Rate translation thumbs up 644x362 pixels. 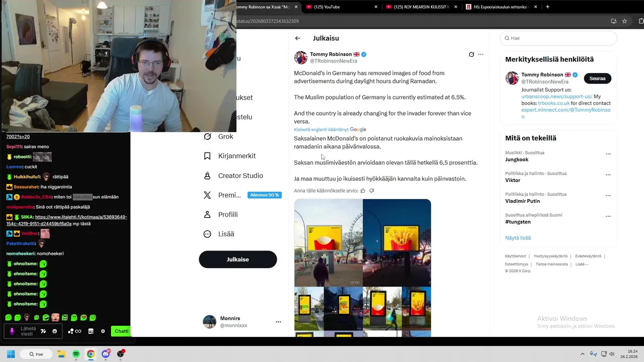point(363,191)
